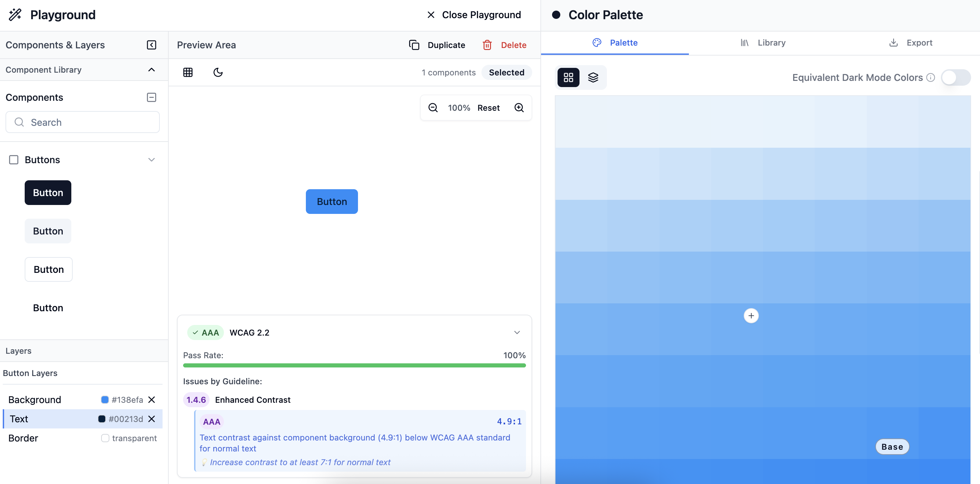Select the outlined Button component
Viewport: 980px width, 484px height.
point(49,269)
